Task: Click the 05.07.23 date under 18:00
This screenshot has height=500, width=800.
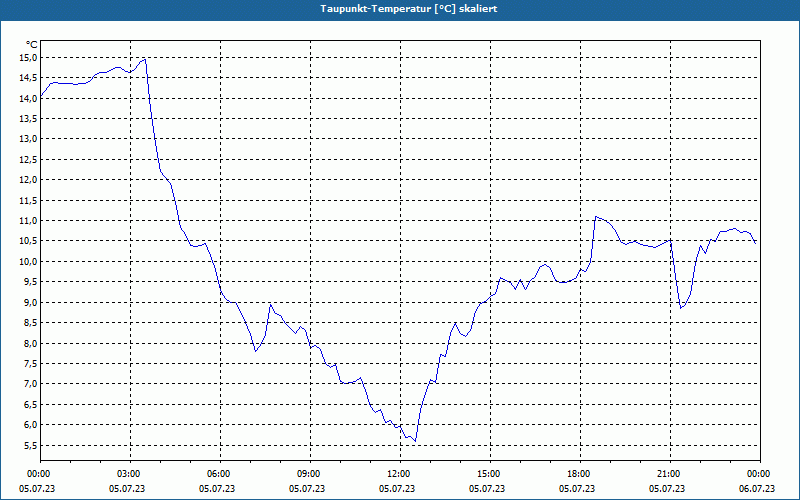Action: tap(577, 489)
